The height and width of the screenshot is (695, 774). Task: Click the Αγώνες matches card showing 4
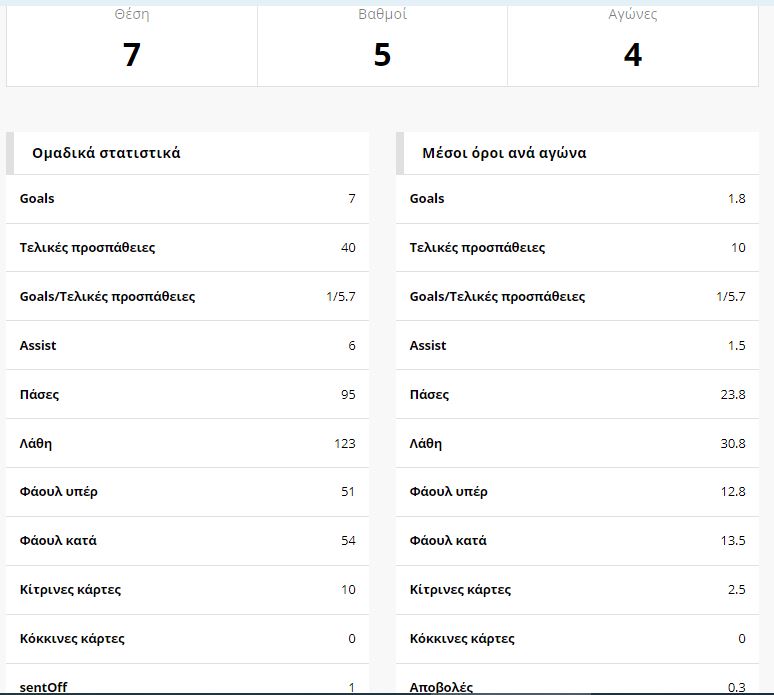(x=632, y=44)
